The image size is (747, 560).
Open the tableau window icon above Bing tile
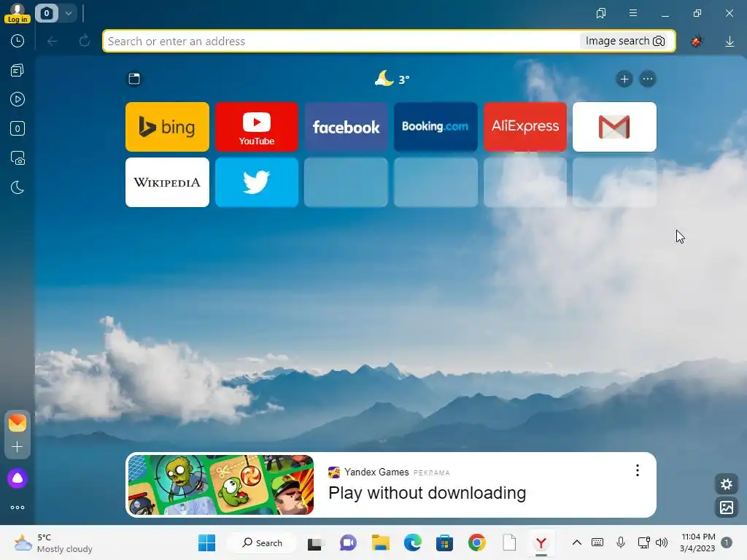[x=134, y=79]
